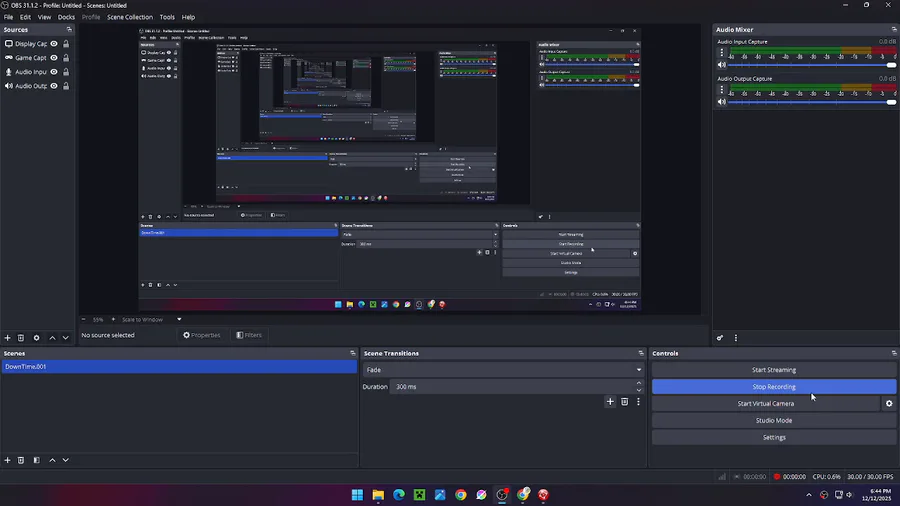Image resolution: width=900 pixels, height=506 pixels.
Task: Add a new scene in Scenes panel
Action: [7, 460]
